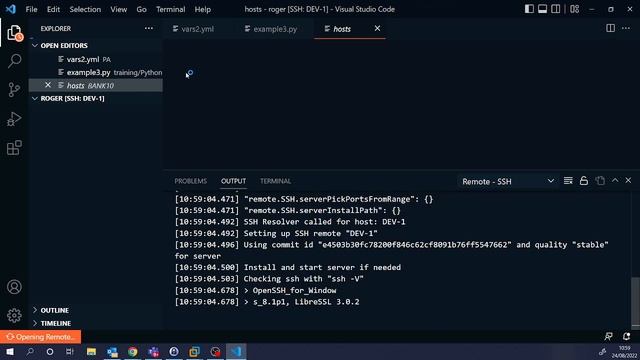Open Task View on the taskbar

click(x=70, y=351)
